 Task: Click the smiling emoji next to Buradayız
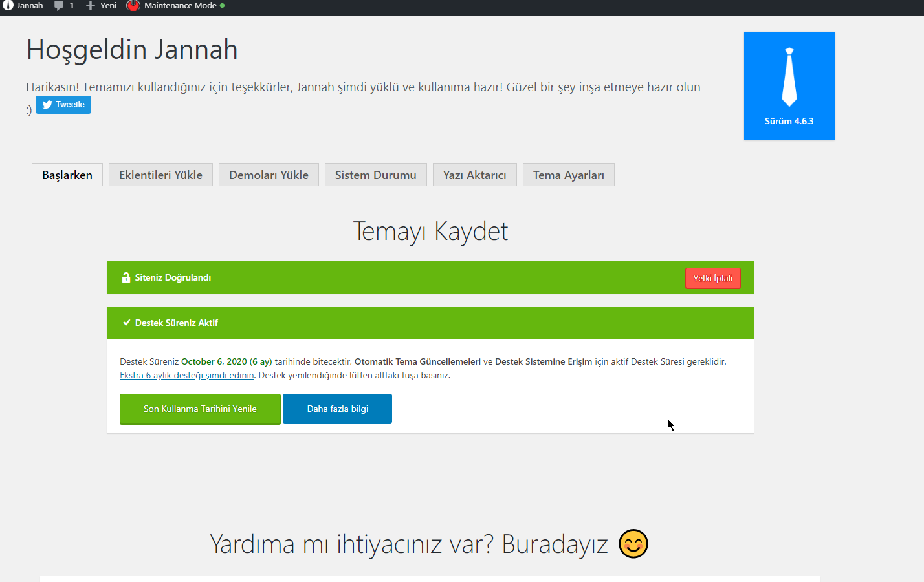(x=633, y=543)
